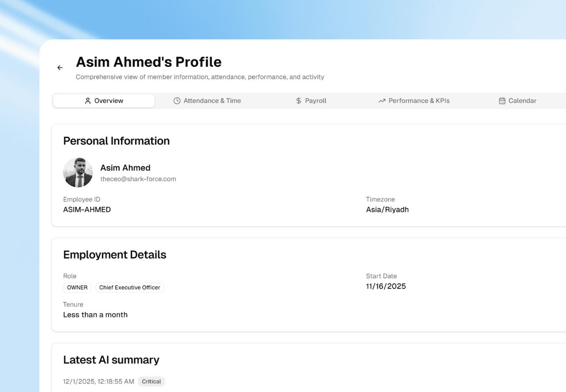Select the start date 11/16/2025
The image size is (566, 392).
click(386, 286)
